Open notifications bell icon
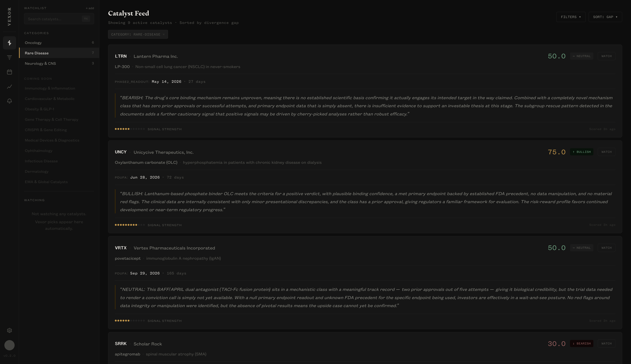Image resolution: width=631 pixels, height=364 pixels. [x=9, y=101]
